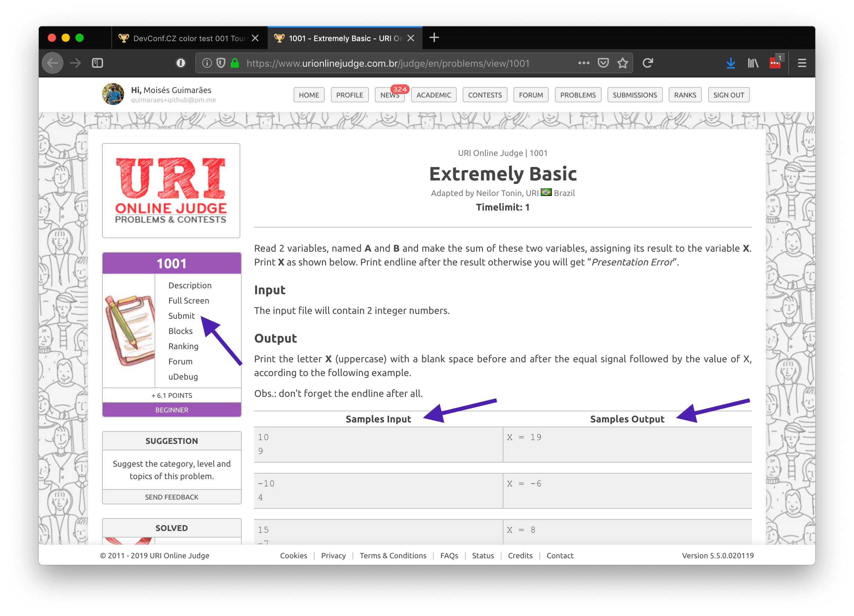Open the downloads arrow icon
854x616 pixels.
coord(731,63)
